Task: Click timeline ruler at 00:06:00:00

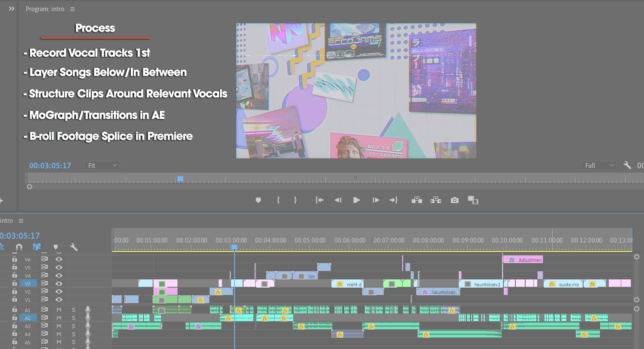Action: pyautogui.click(x=350, y=240)
